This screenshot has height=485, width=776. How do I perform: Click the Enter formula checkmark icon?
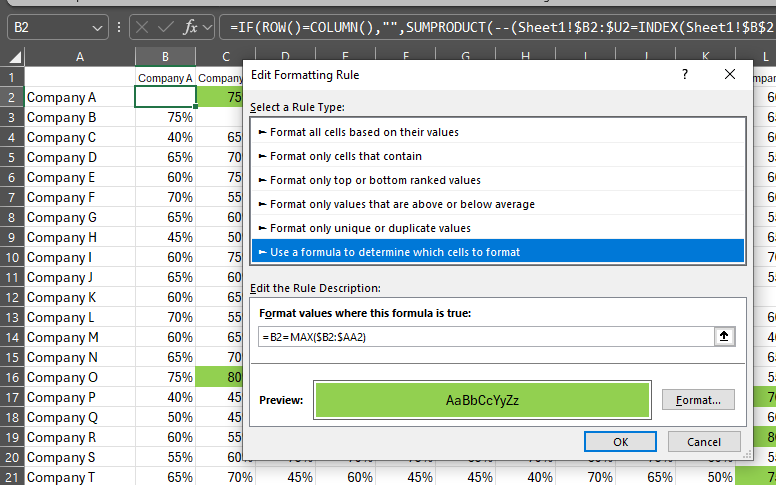(x=165, y=27)
